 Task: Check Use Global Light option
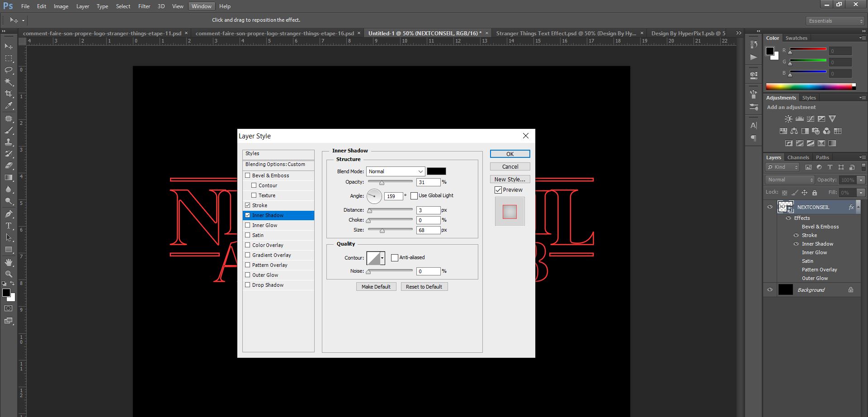pos(414,195)
